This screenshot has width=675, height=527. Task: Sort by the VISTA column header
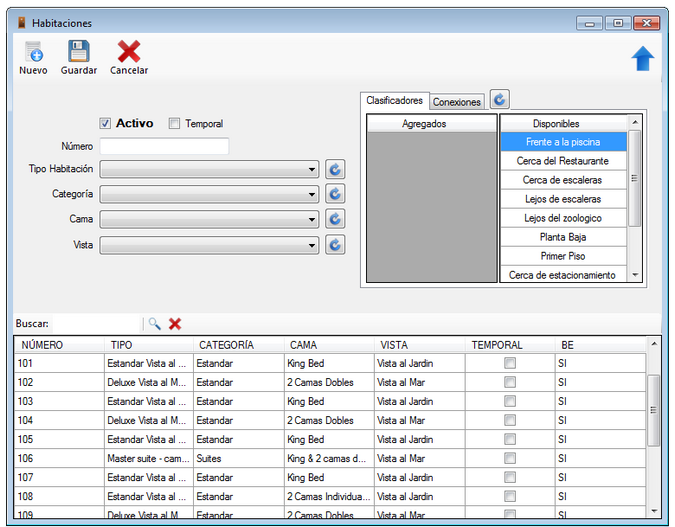(x=420, y=345)
